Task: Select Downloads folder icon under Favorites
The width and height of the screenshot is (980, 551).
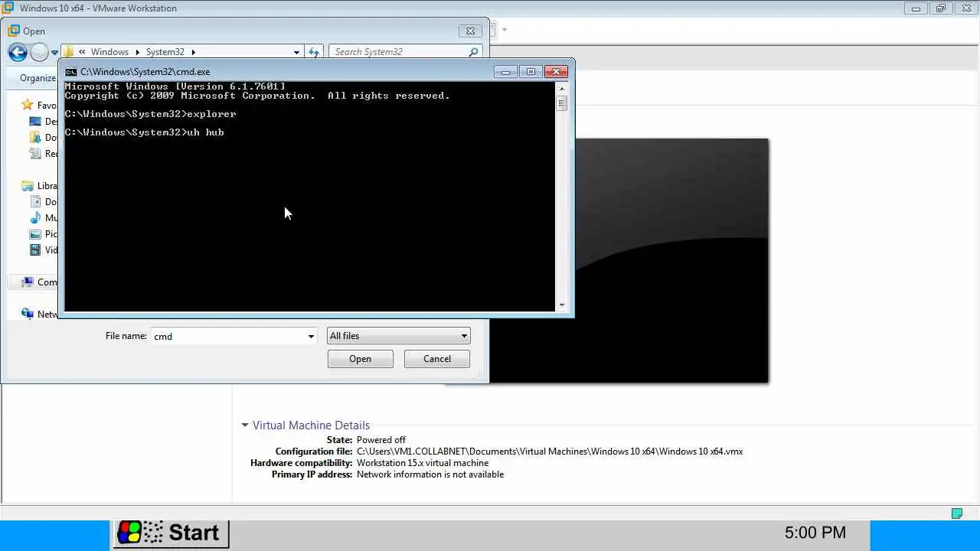Action: coord(35,138)
